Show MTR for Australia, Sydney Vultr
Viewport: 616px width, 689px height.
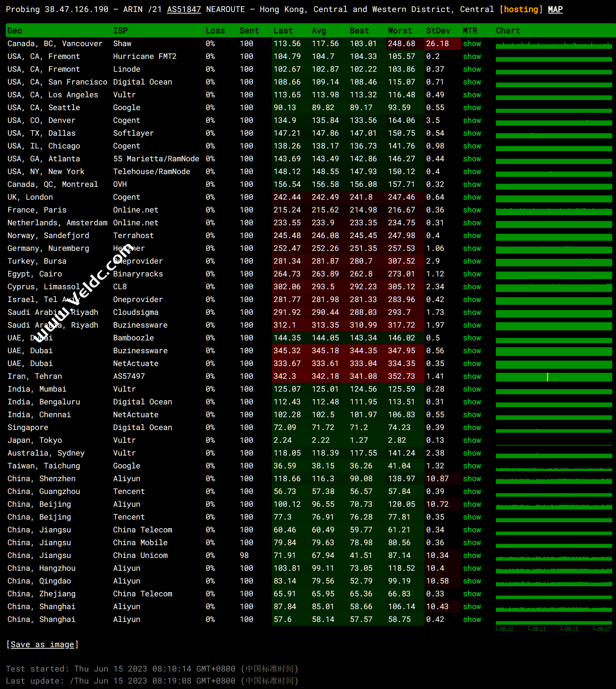[472, 453]
